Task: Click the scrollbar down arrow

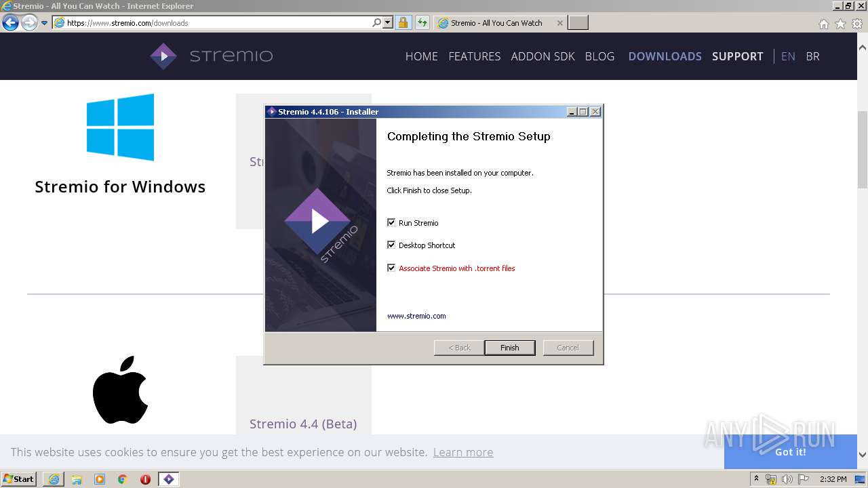Action: (x=862, y=455)
